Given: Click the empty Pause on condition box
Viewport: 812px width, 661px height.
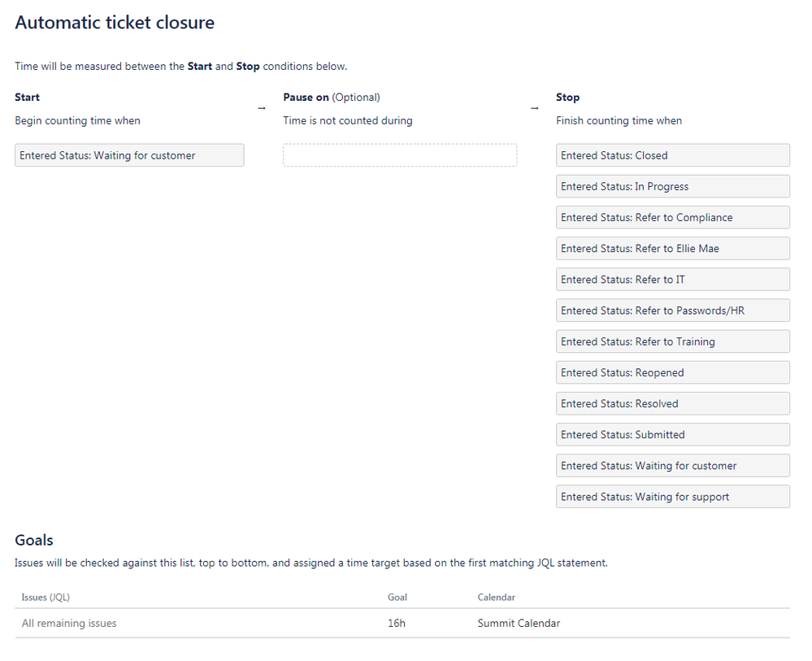Looking at the screenshot, I should (x=400, y=155).
